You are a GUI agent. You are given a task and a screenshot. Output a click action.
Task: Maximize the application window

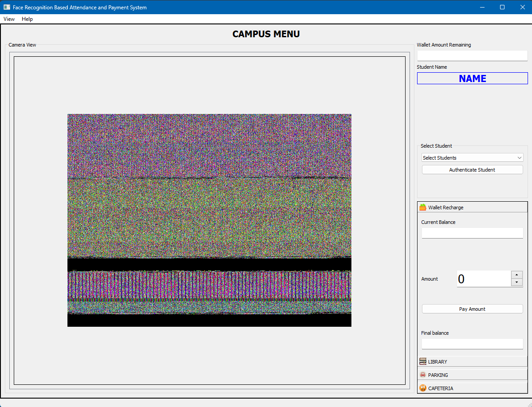[x=502, y=7]
